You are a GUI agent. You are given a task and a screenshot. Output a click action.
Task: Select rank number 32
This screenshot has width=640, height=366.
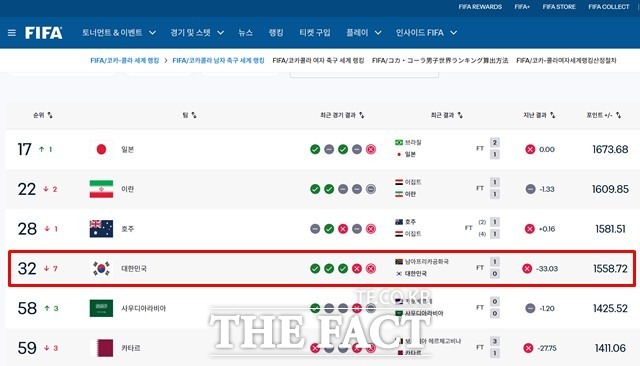click(27, 268)
